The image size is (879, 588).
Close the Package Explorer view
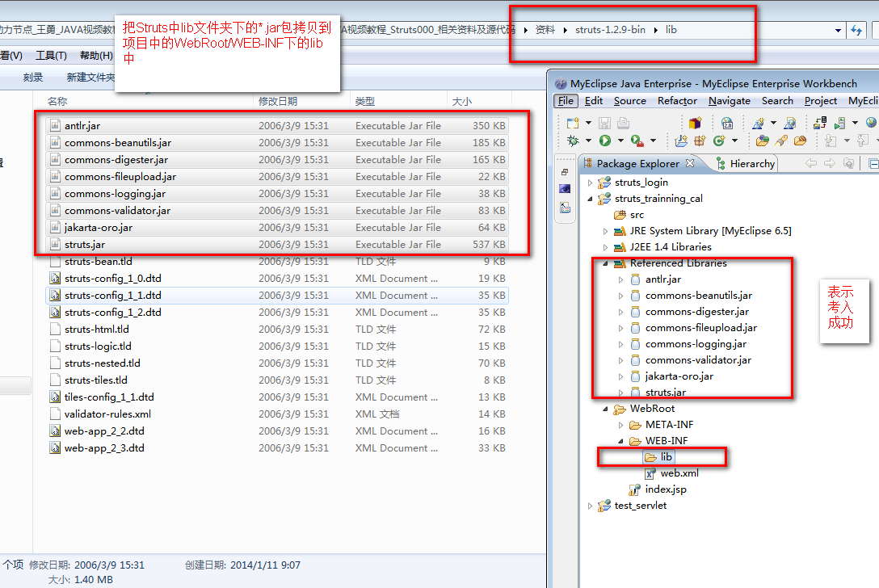click(x=690, y=163)
